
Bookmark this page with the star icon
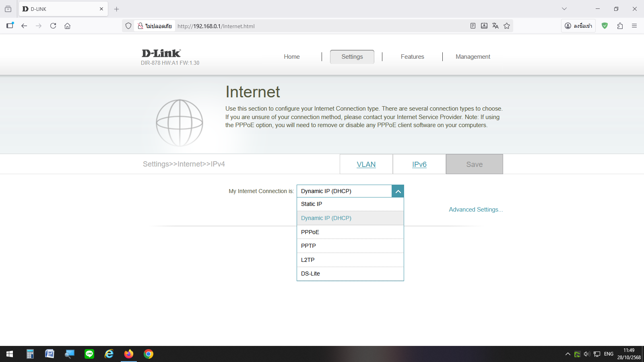tap(507, 26)
